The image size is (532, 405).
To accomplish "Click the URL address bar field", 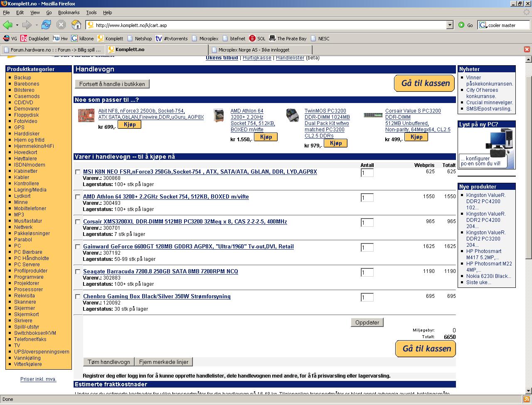I will pyautogui.click(x=270, y=25).
